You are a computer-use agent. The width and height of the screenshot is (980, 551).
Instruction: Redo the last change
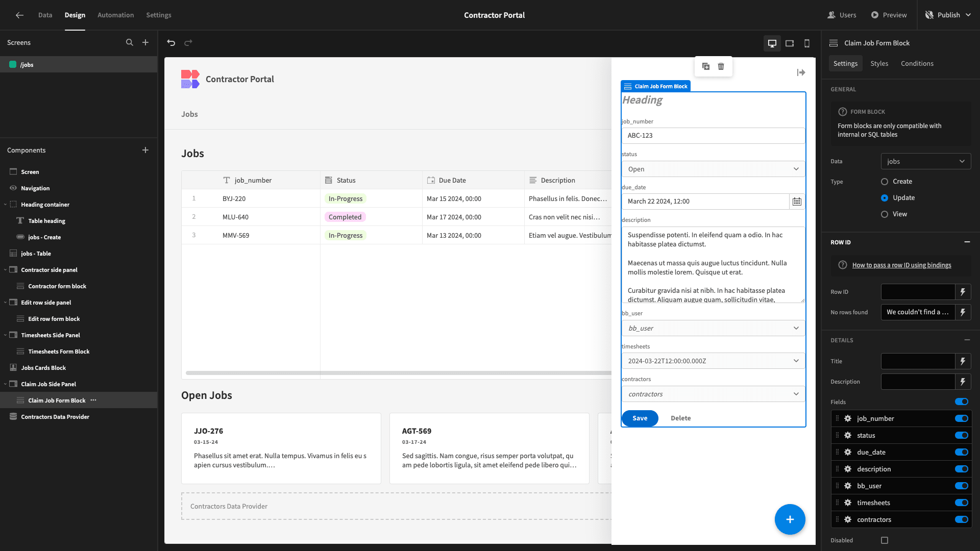[x=188, y=43]
